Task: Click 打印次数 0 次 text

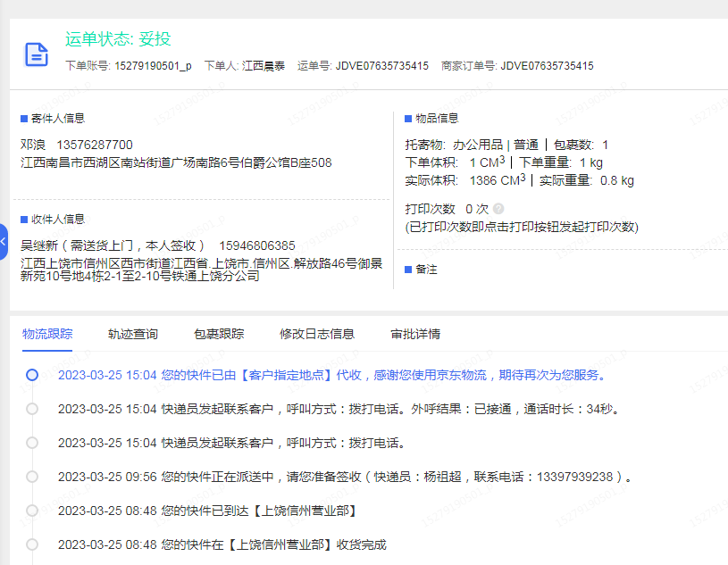Action: point(447,209)
